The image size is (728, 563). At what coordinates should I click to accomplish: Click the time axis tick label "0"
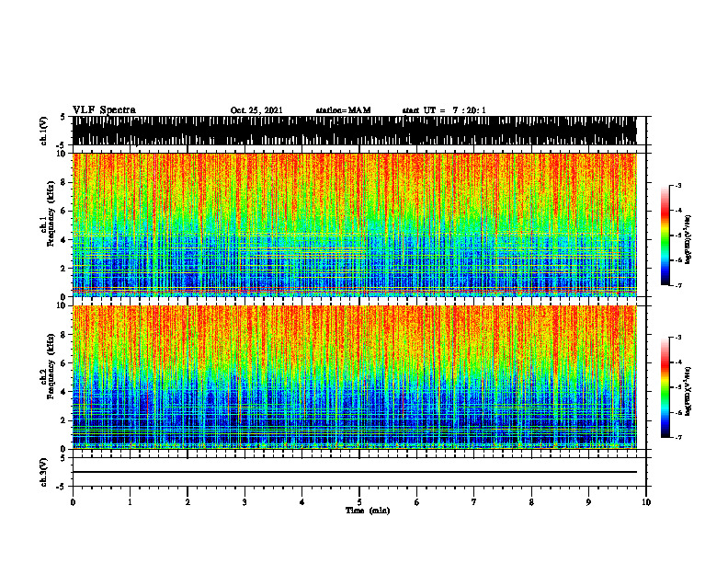pyautogui.click(x=73, y=502)
